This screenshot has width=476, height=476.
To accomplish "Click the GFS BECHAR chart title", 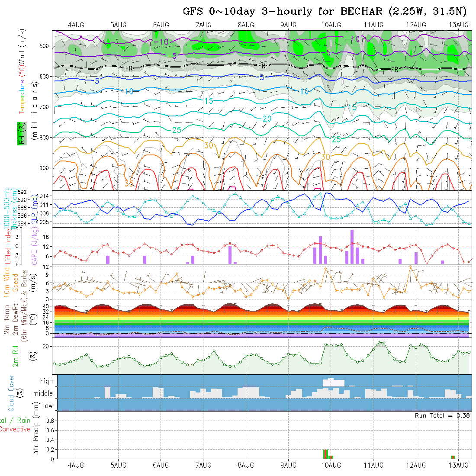I will (x=325, y=12).
